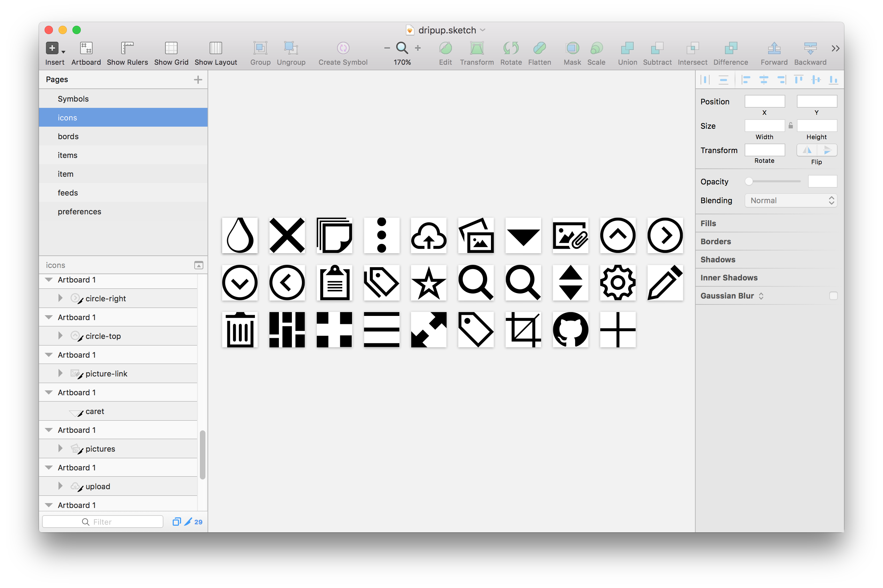Align top edges icon
The image size is (883, 588).
(x=798, y=79)
